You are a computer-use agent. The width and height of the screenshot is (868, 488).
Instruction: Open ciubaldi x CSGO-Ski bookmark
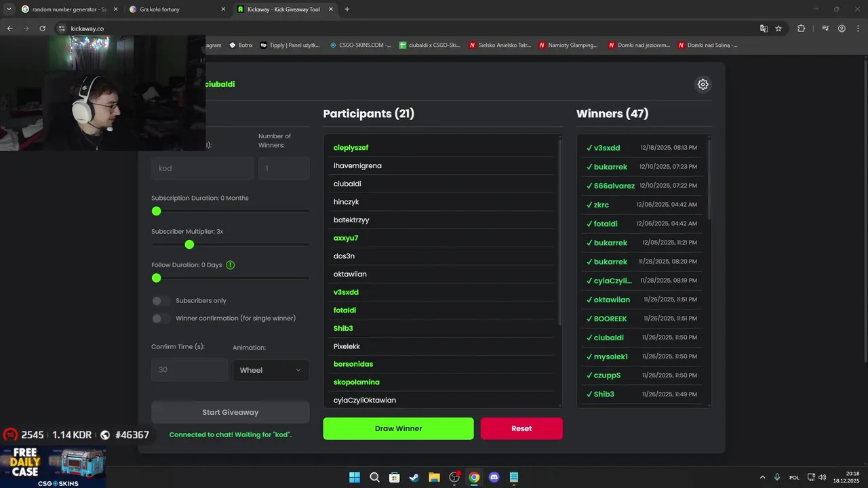(430, 45)
